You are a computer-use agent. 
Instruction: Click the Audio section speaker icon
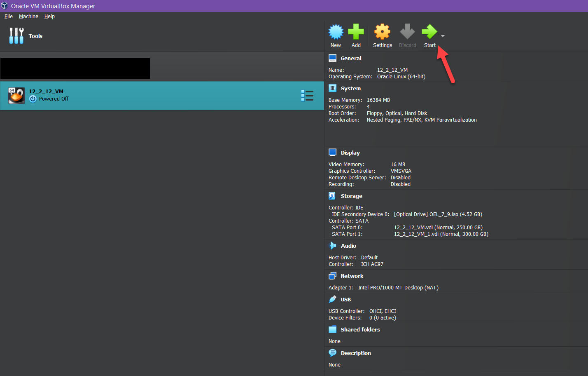(333, 246)
